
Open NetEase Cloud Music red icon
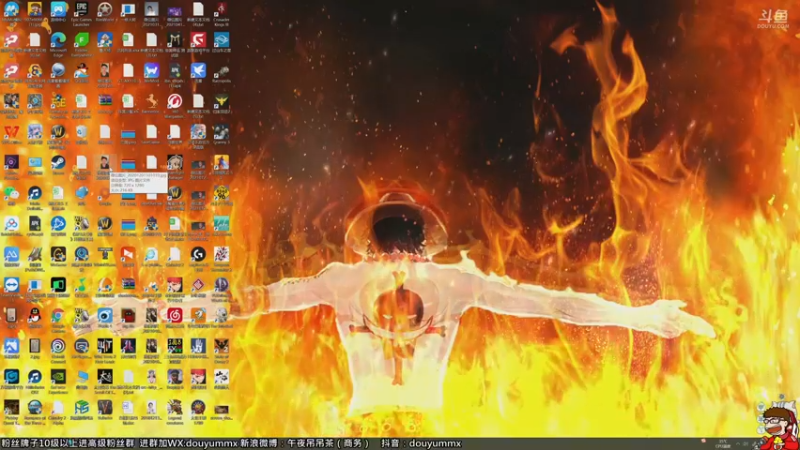pyautogui.click(x=174, y=315)
